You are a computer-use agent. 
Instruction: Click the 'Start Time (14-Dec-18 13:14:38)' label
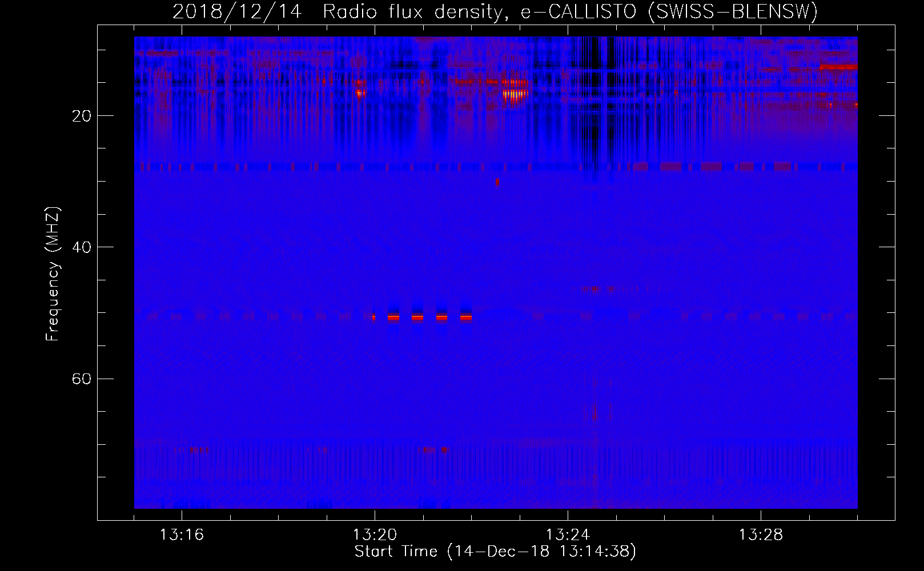pyautogui.click(x=495, y=552)
